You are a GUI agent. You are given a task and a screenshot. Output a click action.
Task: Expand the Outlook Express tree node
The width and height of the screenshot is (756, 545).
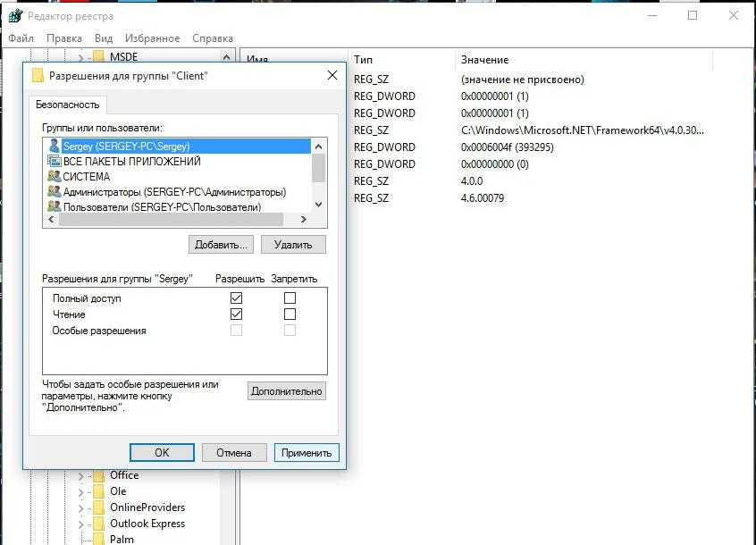[81, 524]
